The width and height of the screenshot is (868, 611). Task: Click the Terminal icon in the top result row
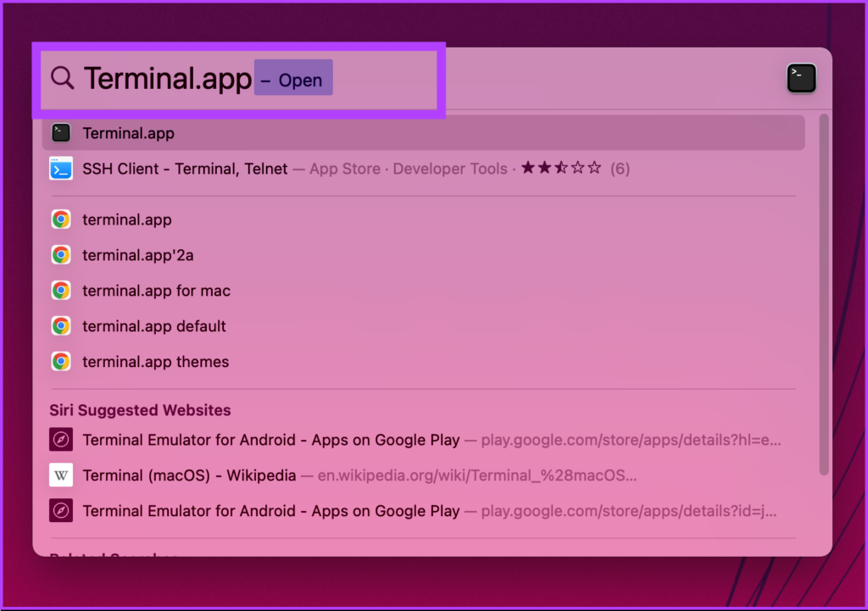coord(61,133)
